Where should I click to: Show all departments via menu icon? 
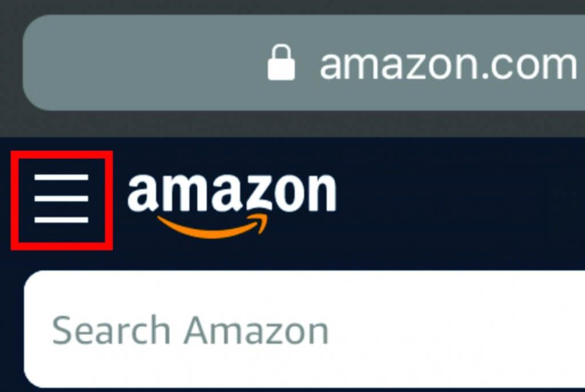tap(62, 199)
